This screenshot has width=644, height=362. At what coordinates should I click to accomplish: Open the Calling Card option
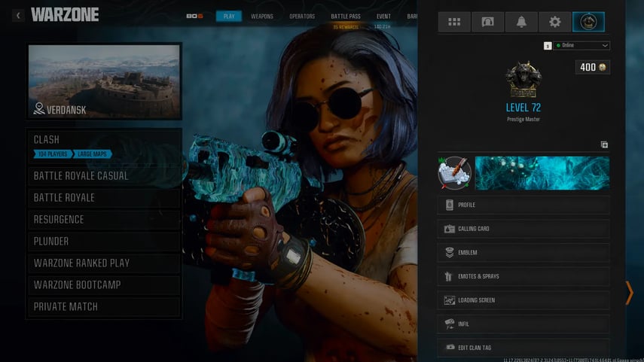523,229
